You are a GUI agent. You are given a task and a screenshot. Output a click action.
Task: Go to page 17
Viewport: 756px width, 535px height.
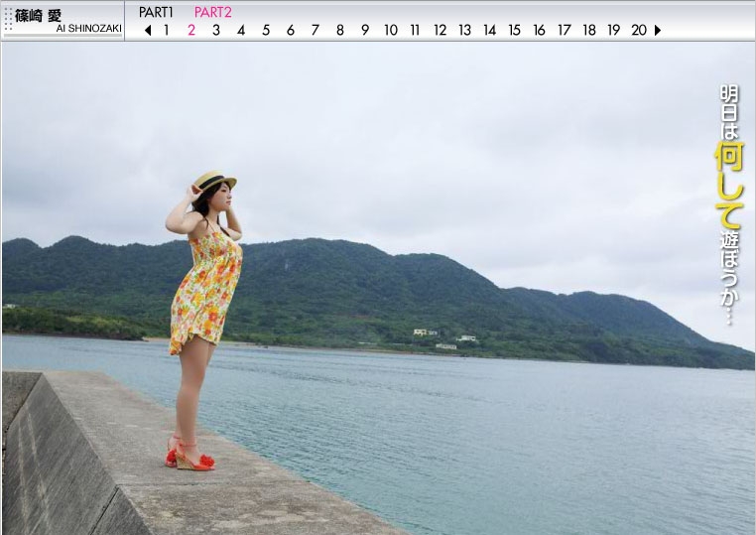pos(565,31)
